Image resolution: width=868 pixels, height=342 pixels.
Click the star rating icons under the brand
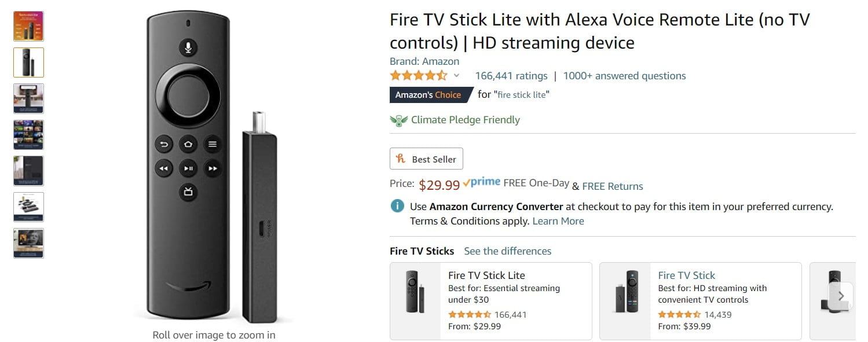tap(418, 76)
